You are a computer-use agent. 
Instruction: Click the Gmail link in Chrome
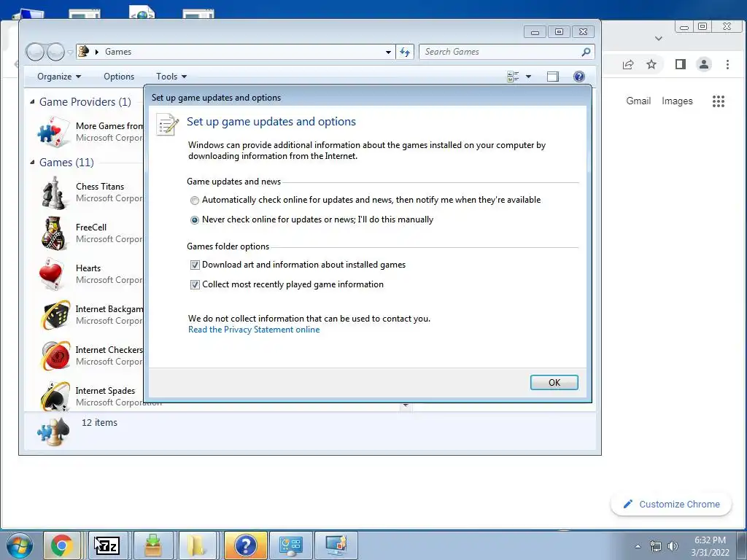tap(638, 101)
